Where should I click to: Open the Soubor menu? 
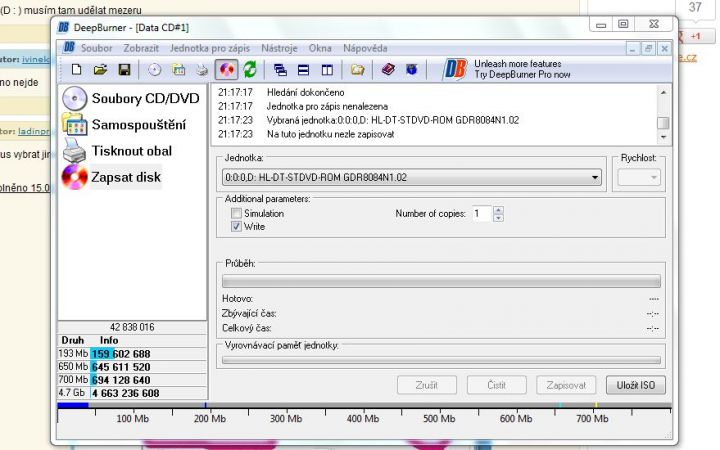pyautogui.click(x=96, y=48)
